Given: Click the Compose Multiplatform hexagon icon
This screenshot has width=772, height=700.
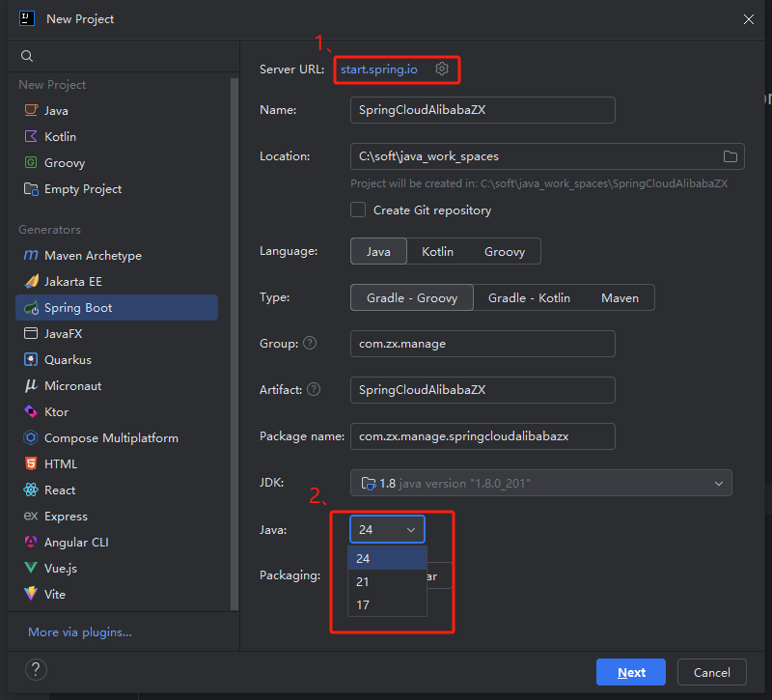Looking at the screenshot, I should pyautogui.click(x=31, y=437).
